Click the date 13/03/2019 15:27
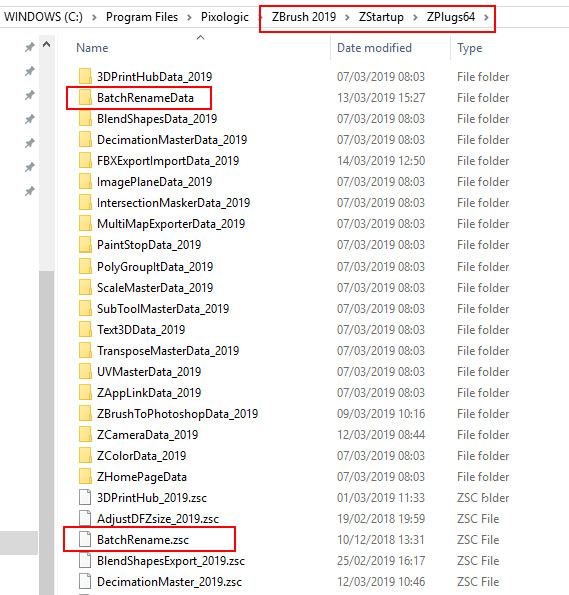 point(381,98)
